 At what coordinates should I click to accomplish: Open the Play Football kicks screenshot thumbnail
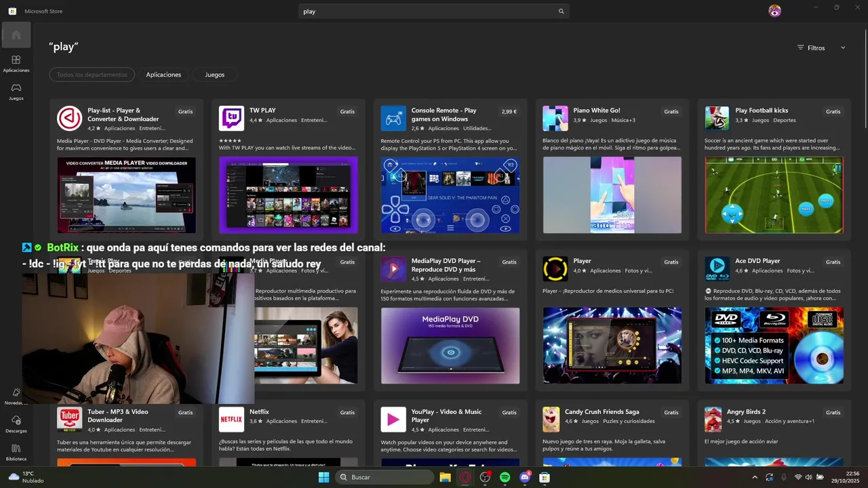point(774,195)
